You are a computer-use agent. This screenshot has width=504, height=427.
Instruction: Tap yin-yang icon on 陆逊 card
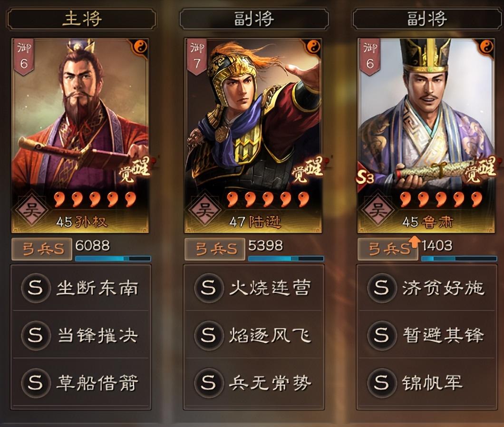(x=313, y=47)
